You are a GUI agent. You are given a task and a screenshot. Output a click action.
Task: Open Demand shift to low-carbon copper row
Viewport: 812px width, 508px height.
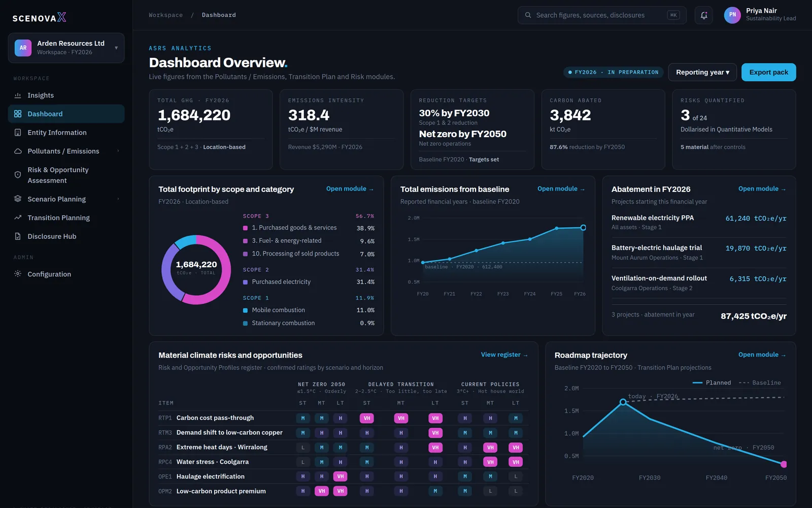click(343, 433)
